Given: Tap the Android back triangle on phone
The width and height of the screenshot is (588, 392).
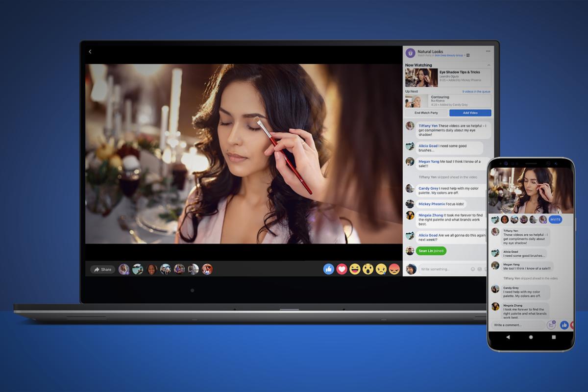Looking at the screenshot, I should point(508,337).
